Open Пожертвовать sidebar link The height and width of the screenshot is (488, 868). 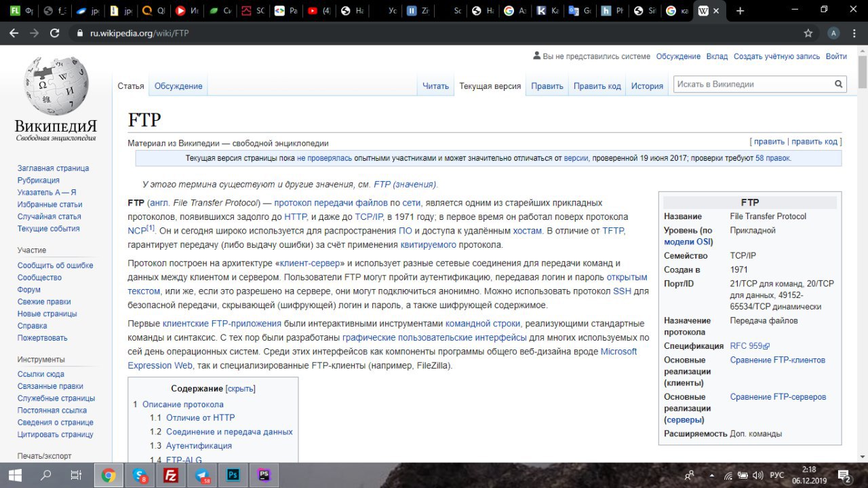point(43,338)
